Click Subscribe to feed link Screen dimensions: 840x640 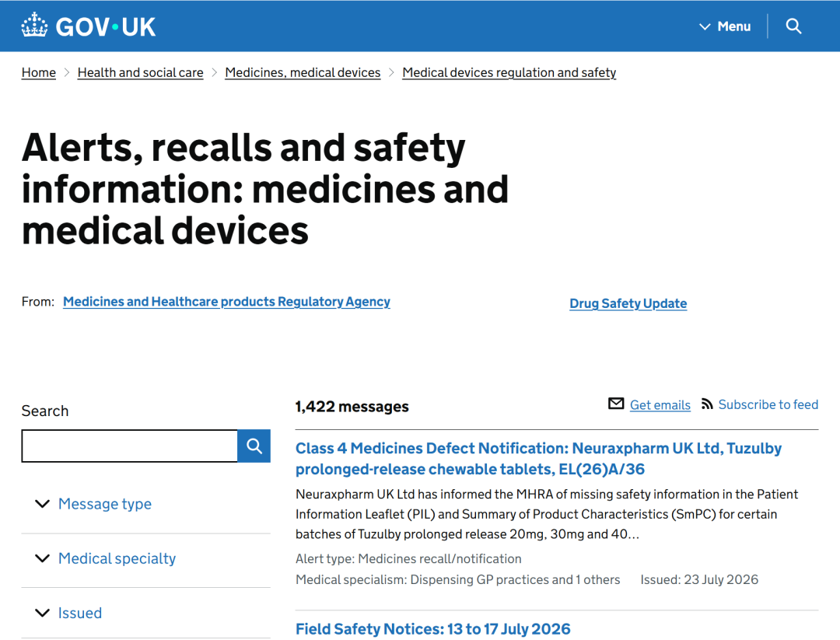coord(768,404)
